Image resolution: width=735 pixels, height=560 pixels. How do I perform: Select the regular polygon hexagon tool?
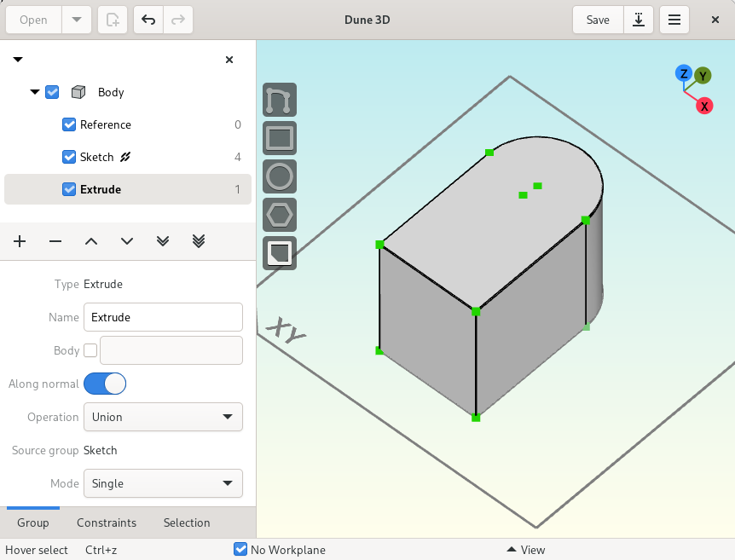pyautogui.click(x=280, y=215)
